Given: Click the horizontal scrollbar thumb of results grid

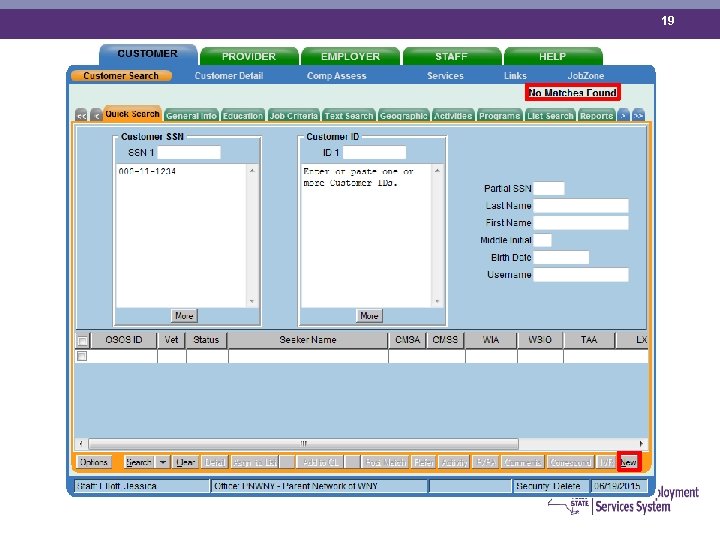Looking at the screenshot, I should tap(304, 444).
